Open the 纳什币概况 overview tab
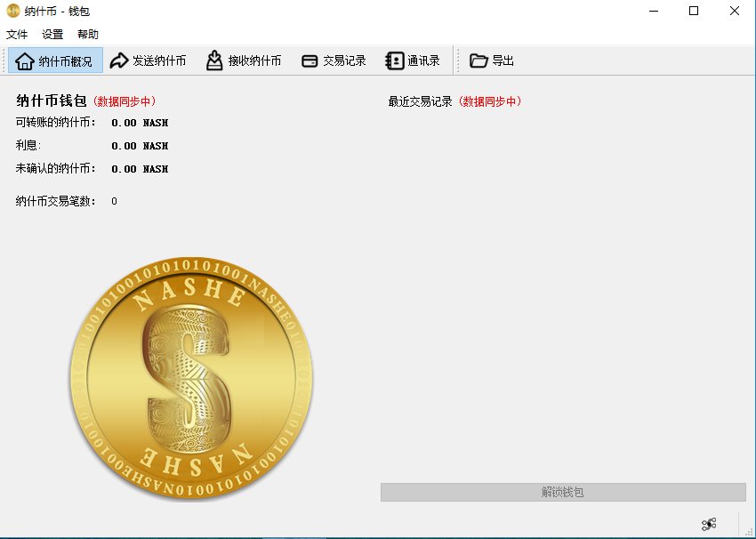 (x=55, y=60)
